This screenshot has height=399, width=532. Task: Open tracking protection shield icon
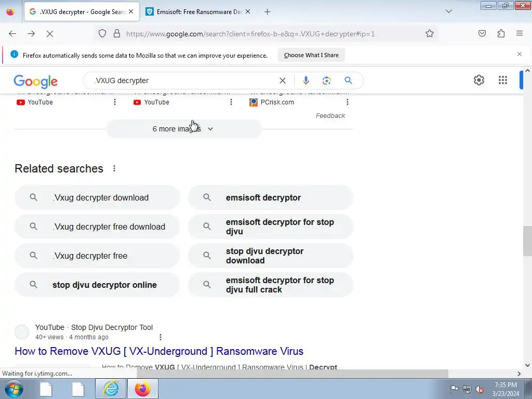click(x=102, y=33)
